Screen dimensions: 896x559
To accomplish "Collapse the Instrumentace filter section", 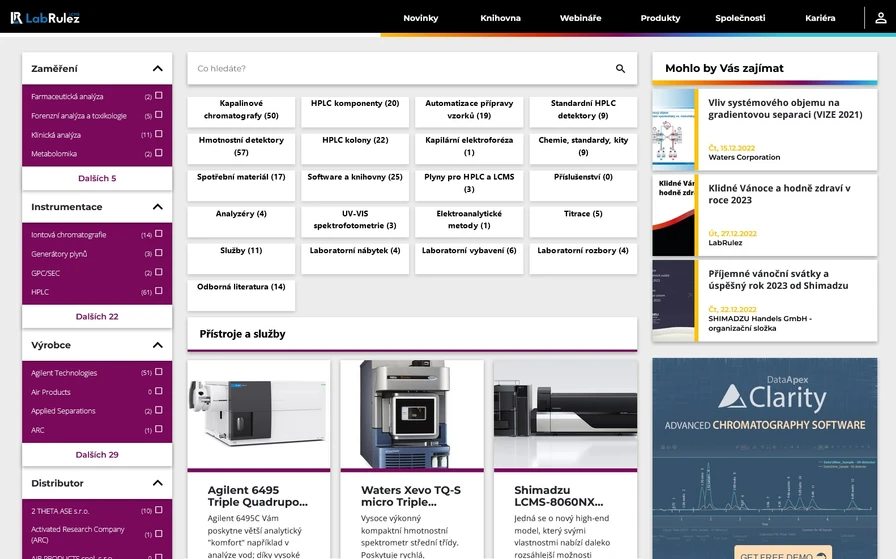I will [x=158, y=207].
